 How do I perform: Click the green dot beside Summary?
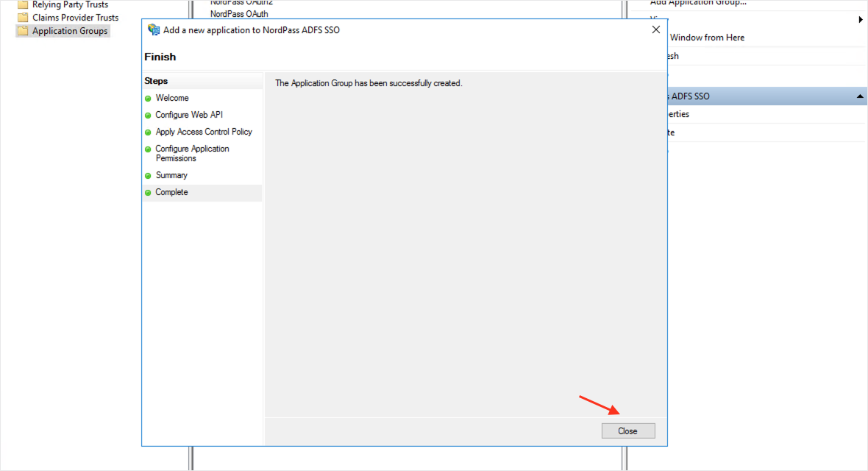pyautogui.click(x=148, y=176)
